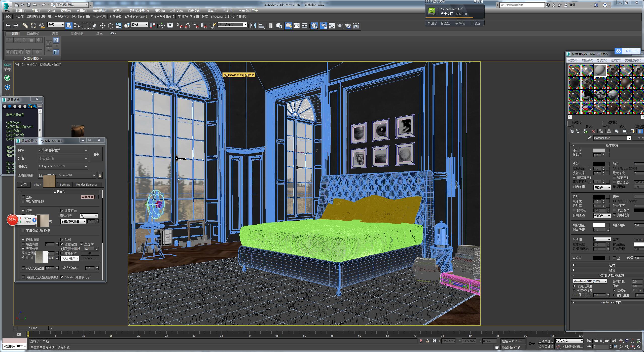Screen dimensions: 644x352
Task: Expand the 贴图 rollout in the material editor
Action: 612,270
